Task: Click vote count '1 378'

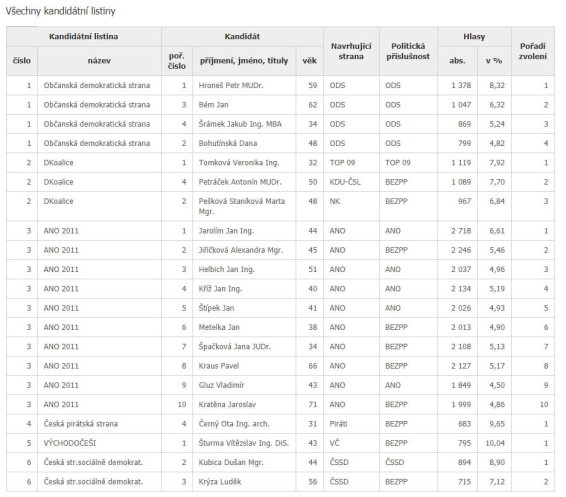Action: [461, 86]
